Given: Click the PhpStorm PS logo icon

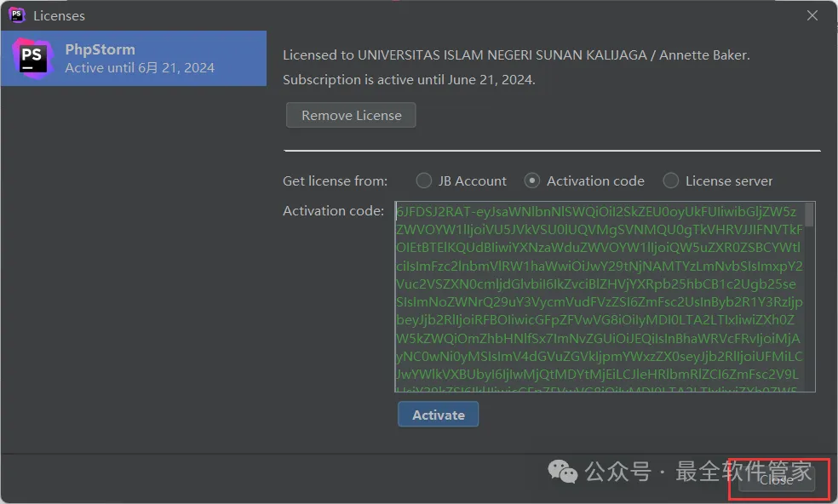Looking at the screenshot, I should pos(32,58).
